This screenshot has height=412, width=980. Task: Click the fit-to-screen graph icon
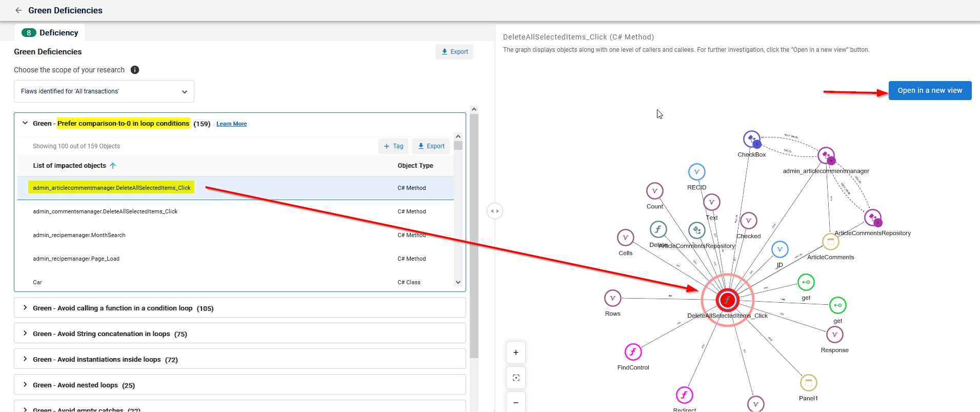click(516, 378)
